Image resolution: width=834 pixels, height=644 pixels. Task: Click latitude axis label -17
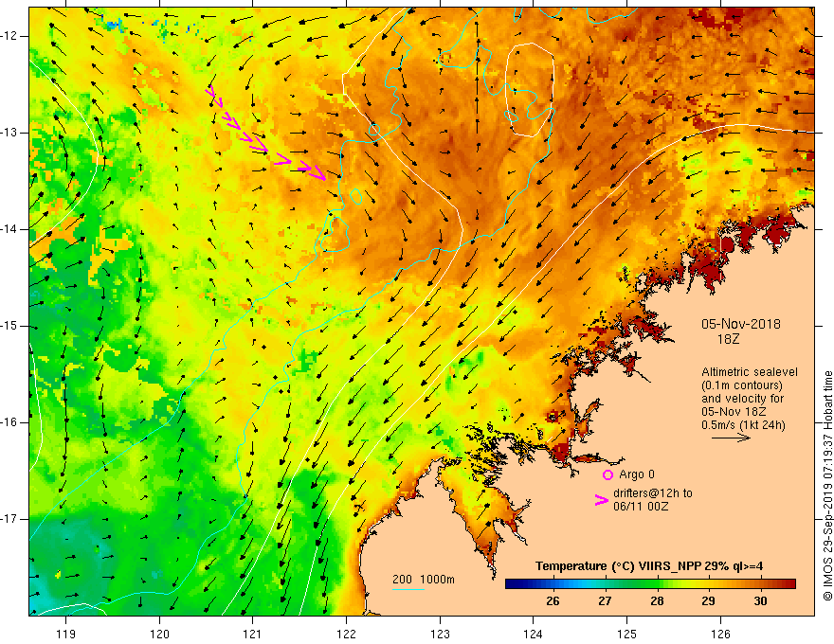pyautogui.click(x=9, y=519)
